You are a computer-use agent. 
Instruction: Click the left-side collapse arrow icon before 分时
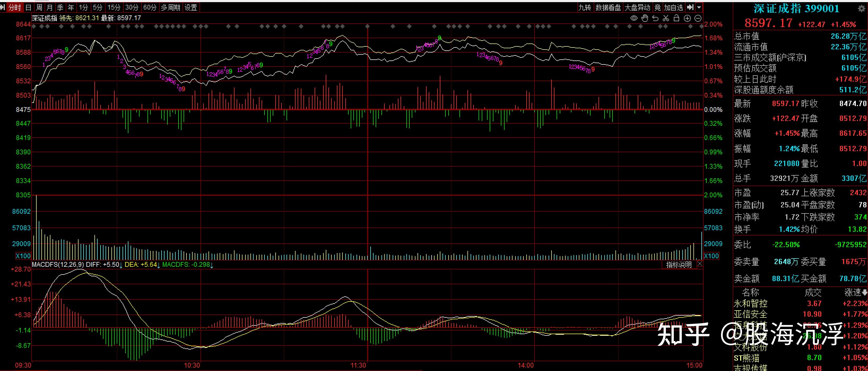click(x=3, y=7)
